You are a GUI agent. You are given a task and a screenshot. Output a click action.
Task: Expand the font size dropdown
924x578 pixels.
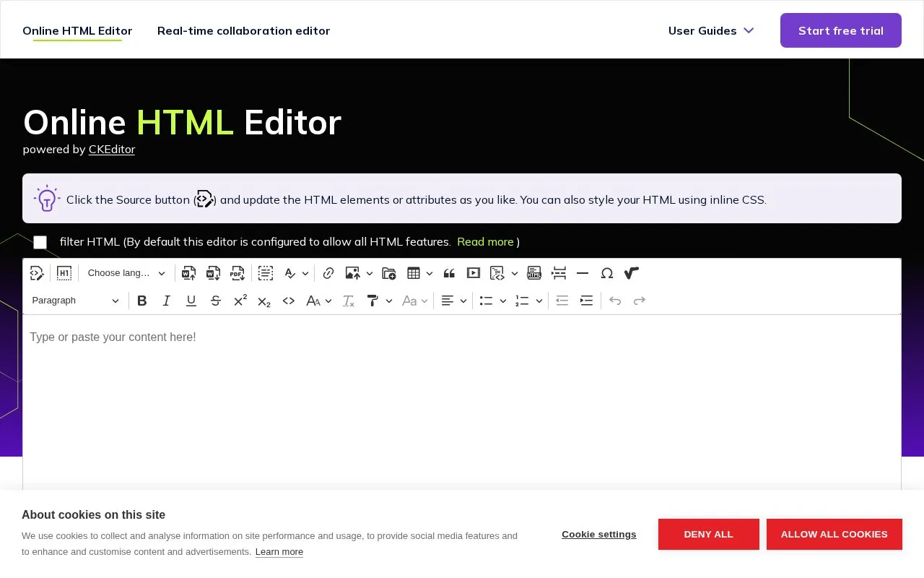[318, 301]
